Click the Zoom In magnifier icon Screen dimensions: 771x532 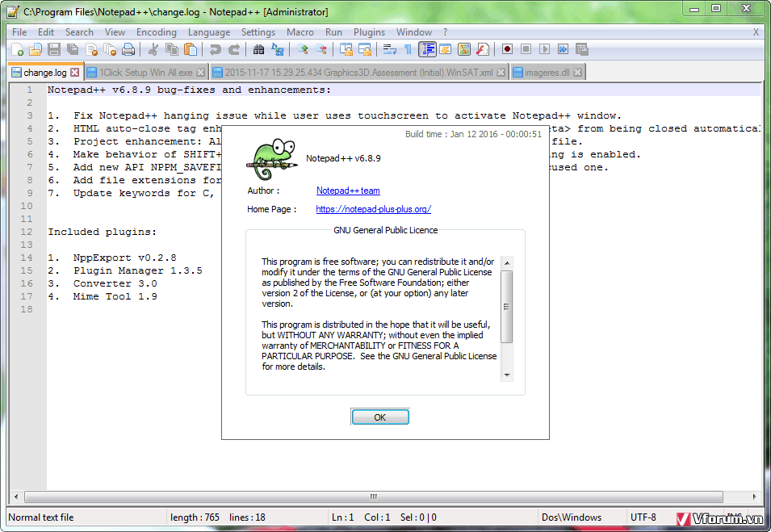point(303,49)
